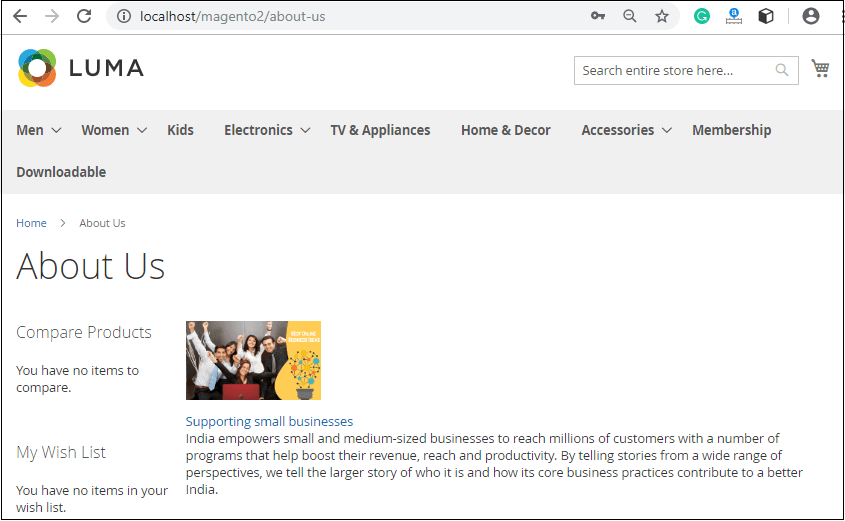Click the black cube extension icon
The image size is (845, 521).
point(766,16)
